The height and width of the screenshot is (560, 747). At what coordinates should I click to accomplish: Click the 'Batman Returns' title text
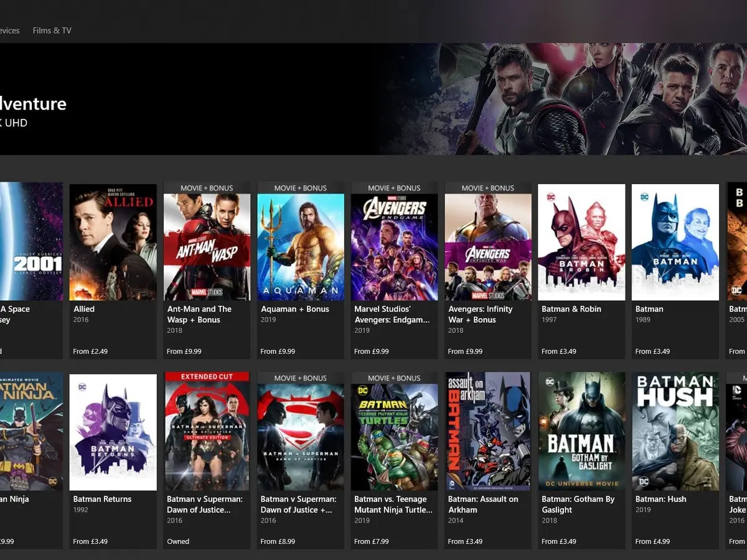[x=103, y=499]
